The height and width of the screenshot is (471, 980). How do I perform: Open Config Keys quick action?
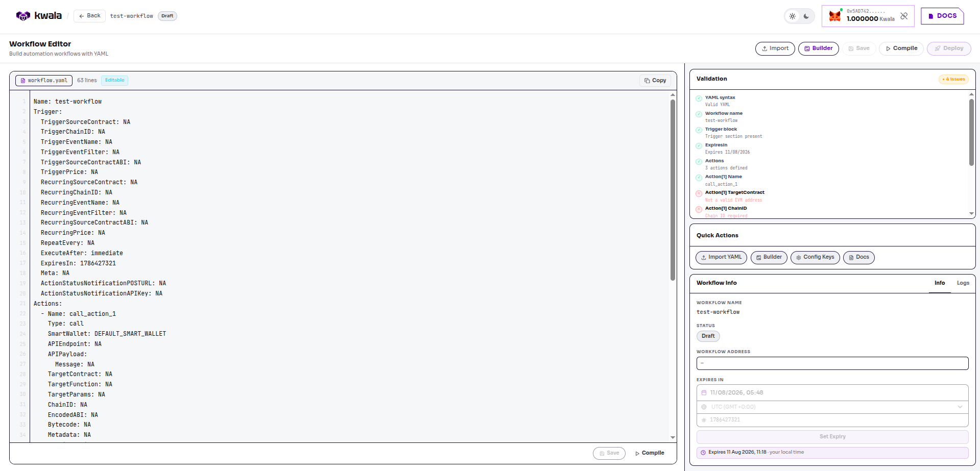815,257
